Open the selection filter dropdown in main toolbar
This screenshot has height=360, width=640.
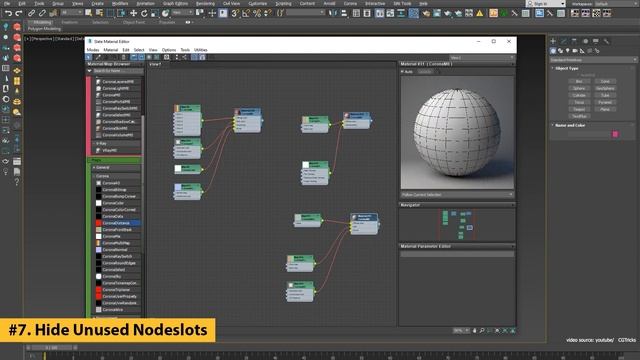pos(72,13)
